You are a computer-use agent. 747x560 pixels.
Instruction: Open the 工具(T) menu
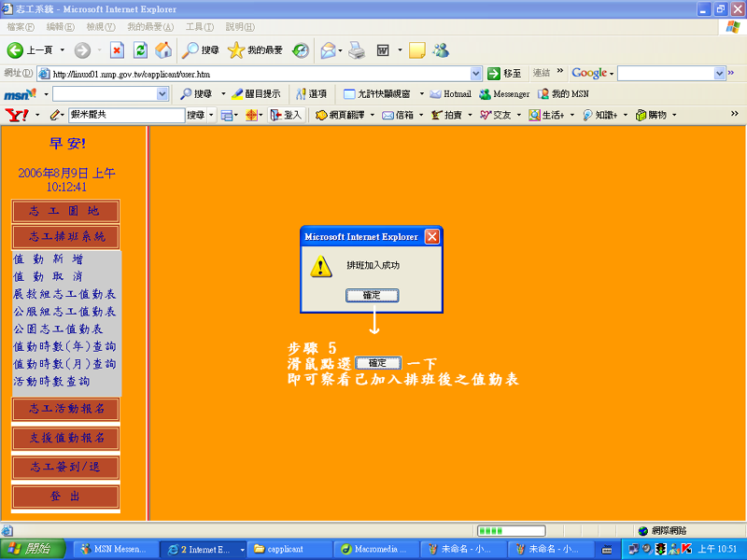[x=199, y=27]
